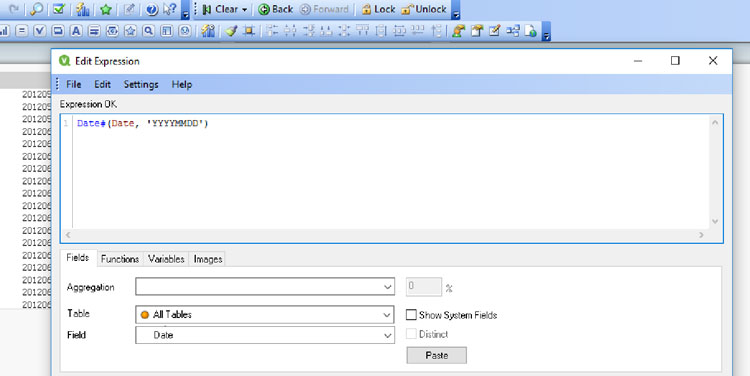Open the Aggregation dropdown
750x376 pixels.
point(265,287)
